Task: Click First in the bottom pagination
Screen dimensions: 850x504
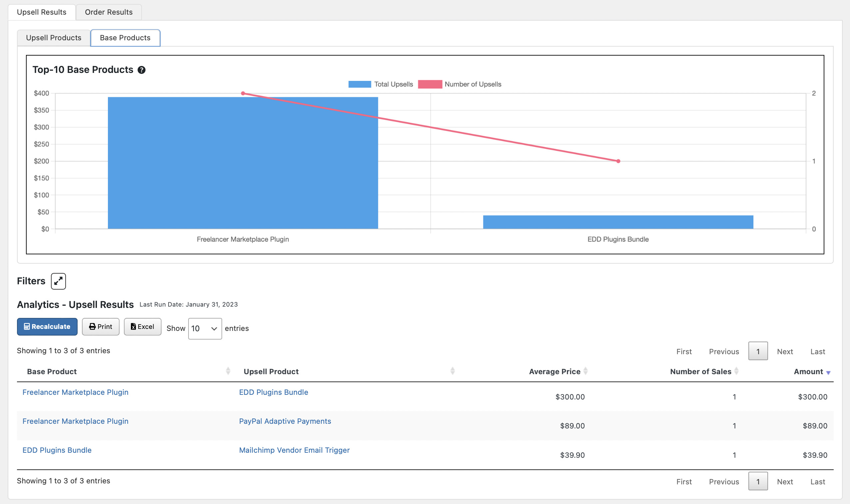Action: coord(684,482)
